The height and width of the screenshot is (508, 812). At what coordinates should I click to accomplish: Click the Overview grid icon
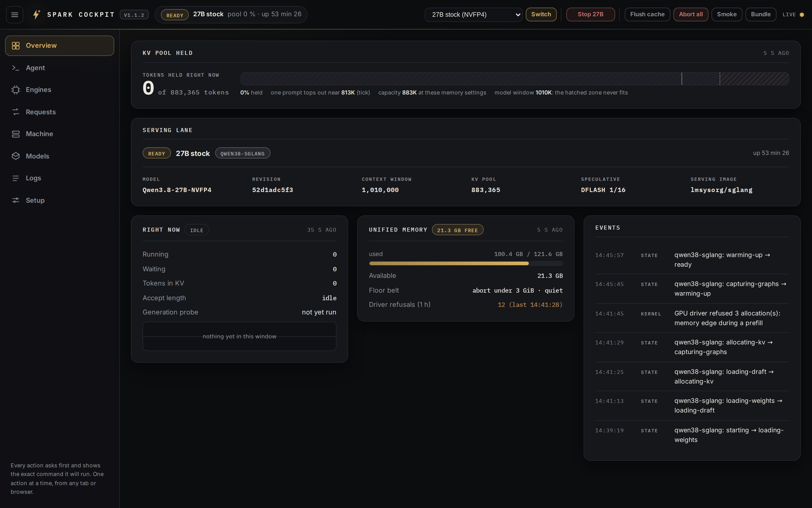tap(16, 45)
